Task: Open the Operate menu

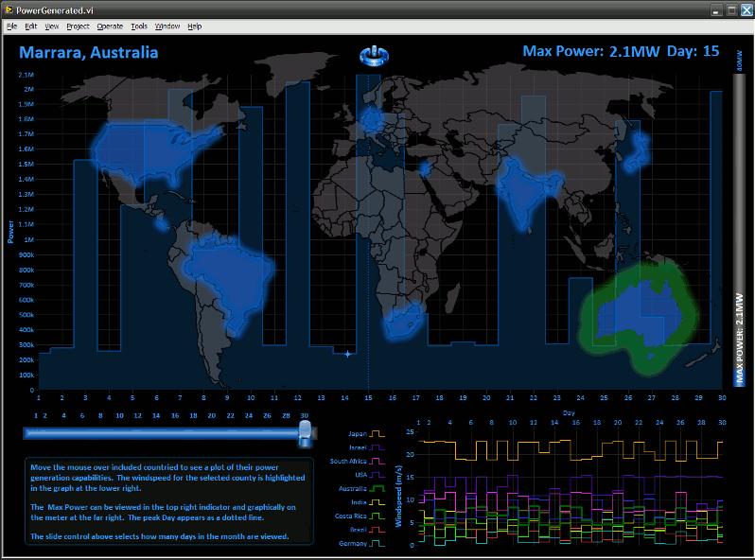Action: [x=110, y=26]
